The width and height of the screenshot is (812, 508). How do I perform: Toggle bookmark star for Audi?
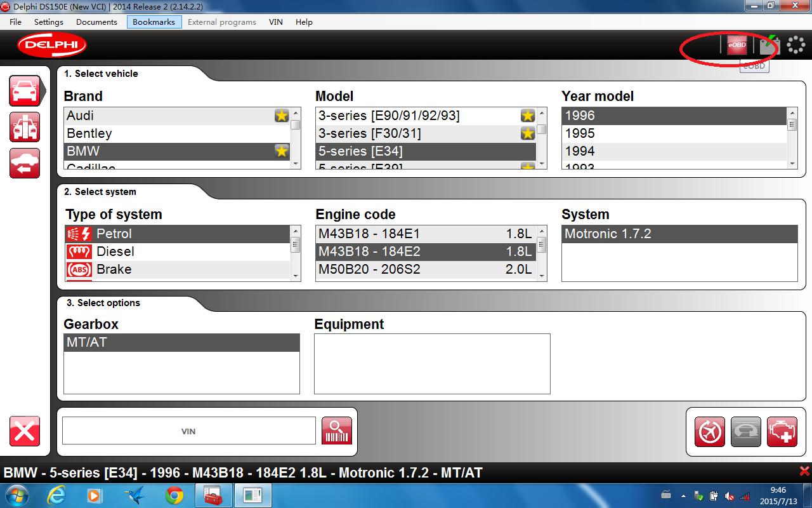282,116
